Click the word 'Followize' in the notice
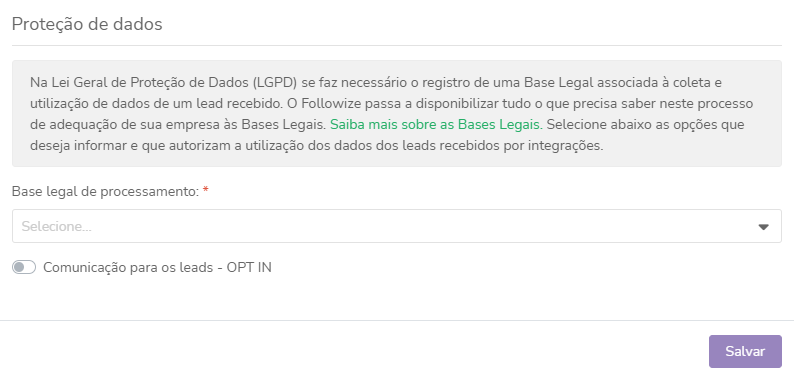Image resolution: width=794 pixels, height=380 pixels. pyautogui.click(x=327, y=103)
